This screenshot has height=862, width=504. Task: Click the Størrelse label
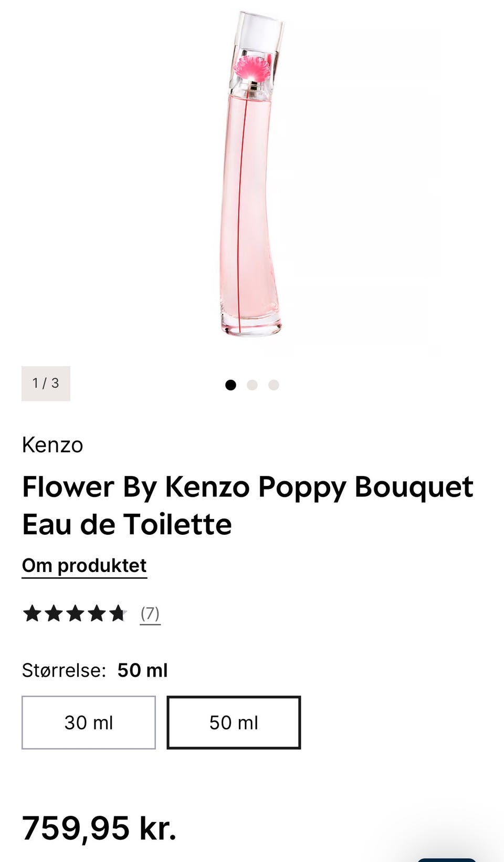(64, 670)
